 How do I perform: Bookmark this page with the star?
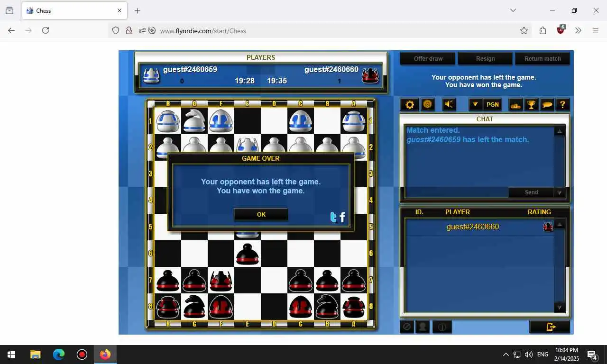tap(524, 30)
